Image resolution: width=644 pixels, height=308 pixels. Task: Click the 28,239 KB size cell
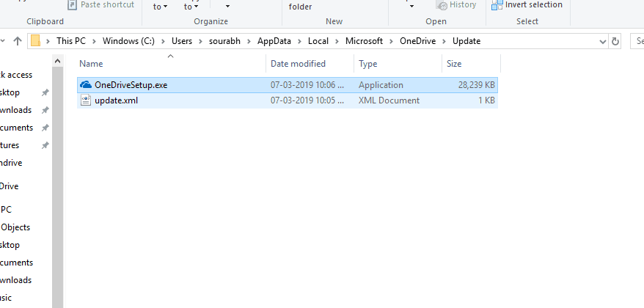coord(477,85)
